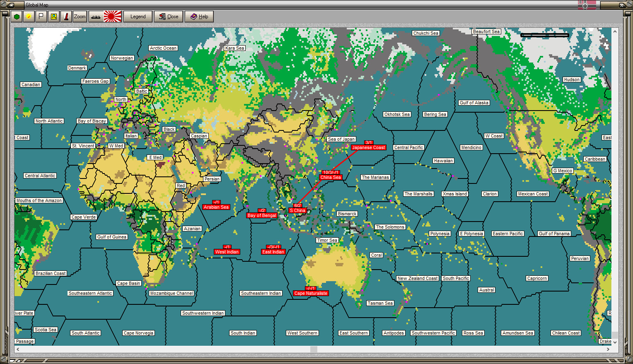Select the red West Indian label
Viewport: 633px width, 364px height.
coord(227,252)
